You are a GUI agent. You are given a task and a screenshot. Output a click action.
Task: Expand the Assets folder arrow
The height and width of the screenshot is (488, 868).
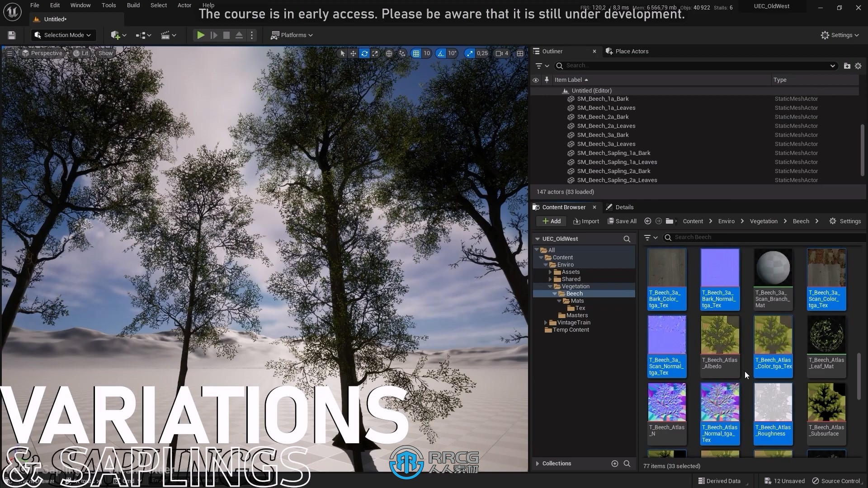(x=550, y=272)
